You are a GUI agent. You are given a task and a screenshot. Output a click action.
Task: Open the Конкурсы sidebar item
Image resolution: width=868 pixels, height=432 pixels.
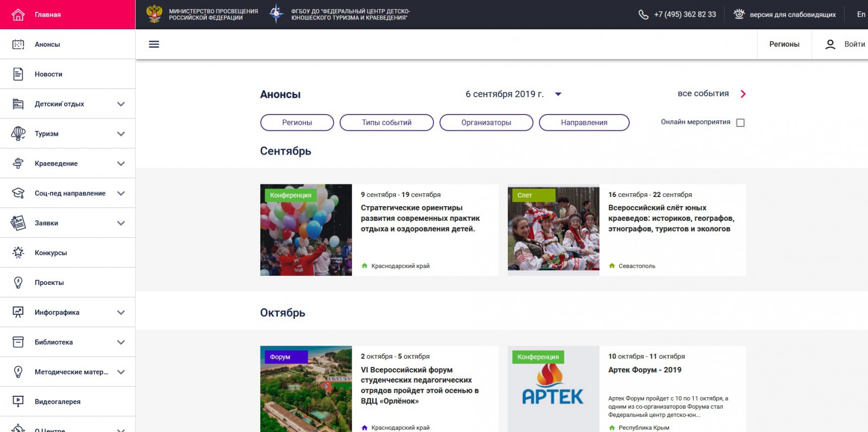click(x=67, y=253)
